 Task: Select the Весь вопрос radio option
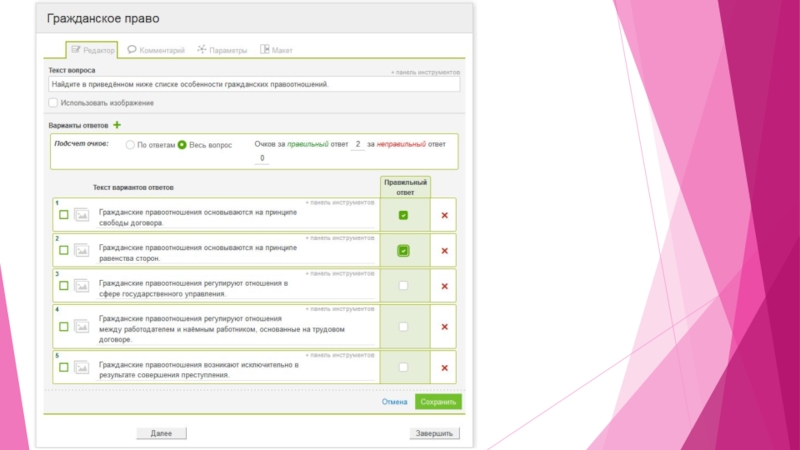(x=182, y=145)
